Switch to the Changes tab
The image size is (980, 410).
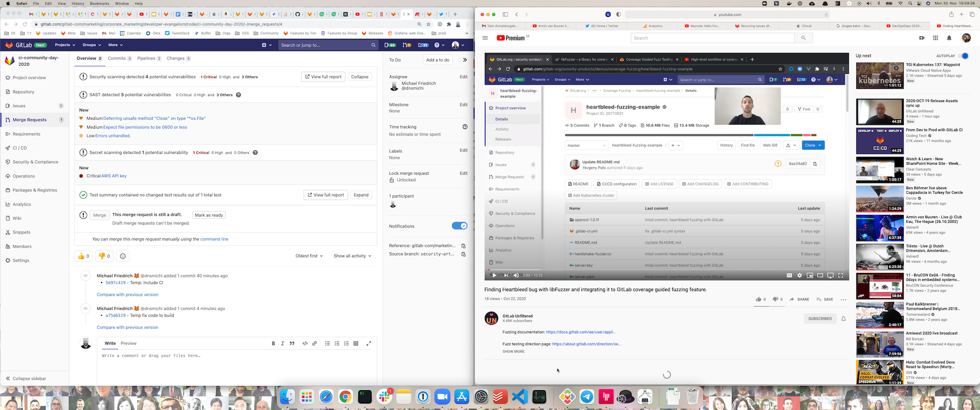click(179, 58)
